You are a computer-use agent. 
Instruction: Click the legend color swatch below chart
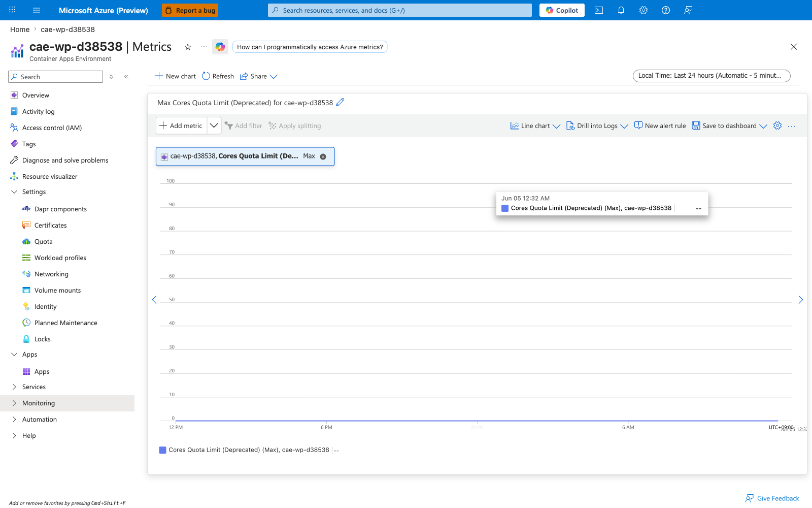click(x=162, y=450)
